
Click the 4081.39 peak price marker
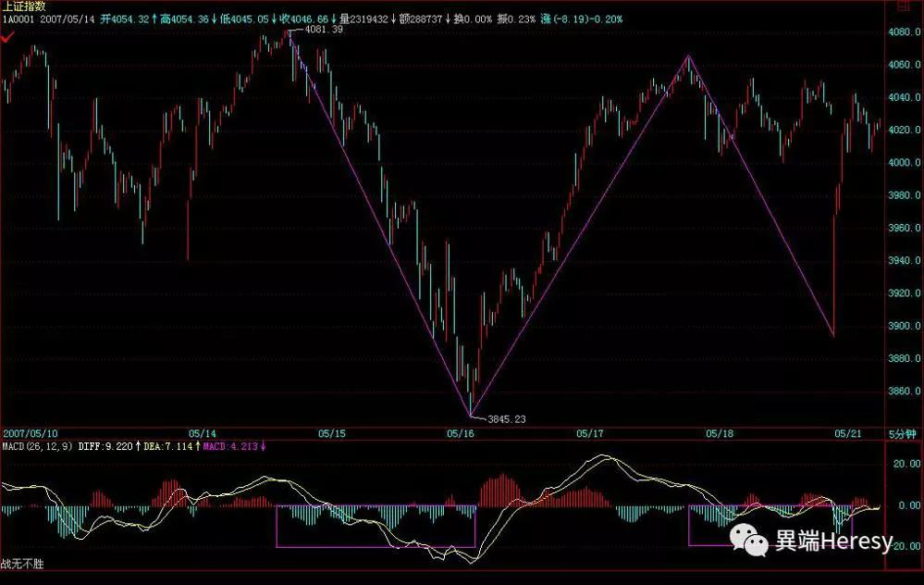click(324, 29)
